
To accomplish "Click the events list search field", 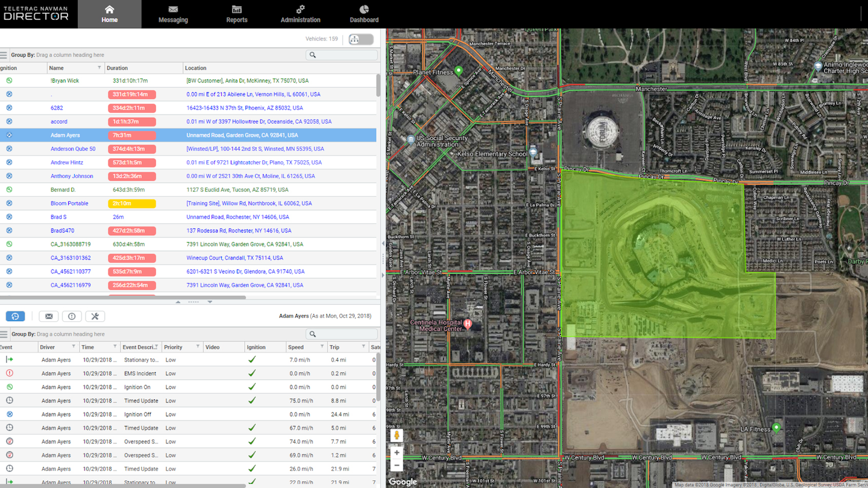I will click(x=342, y=334).
